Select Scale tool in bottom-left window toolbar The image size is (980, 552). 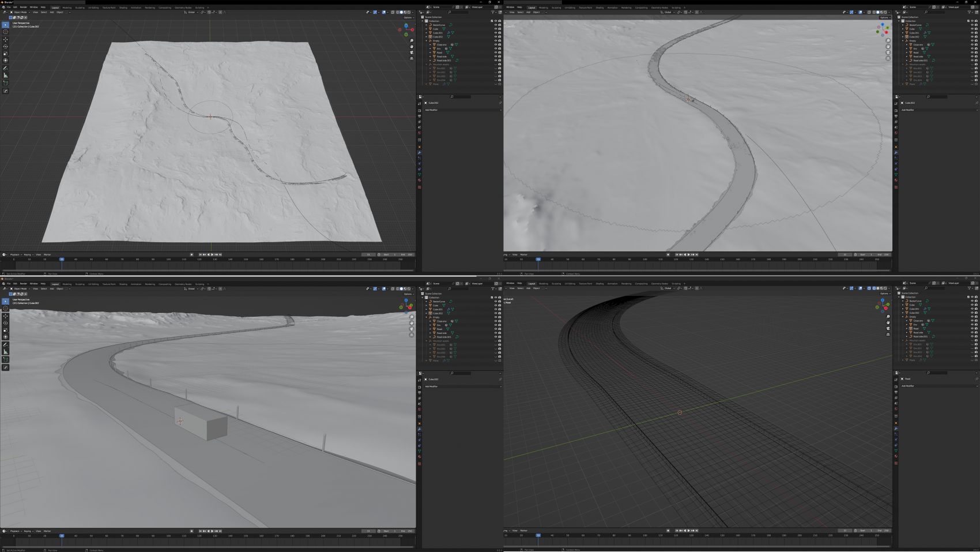pos(6,330)
